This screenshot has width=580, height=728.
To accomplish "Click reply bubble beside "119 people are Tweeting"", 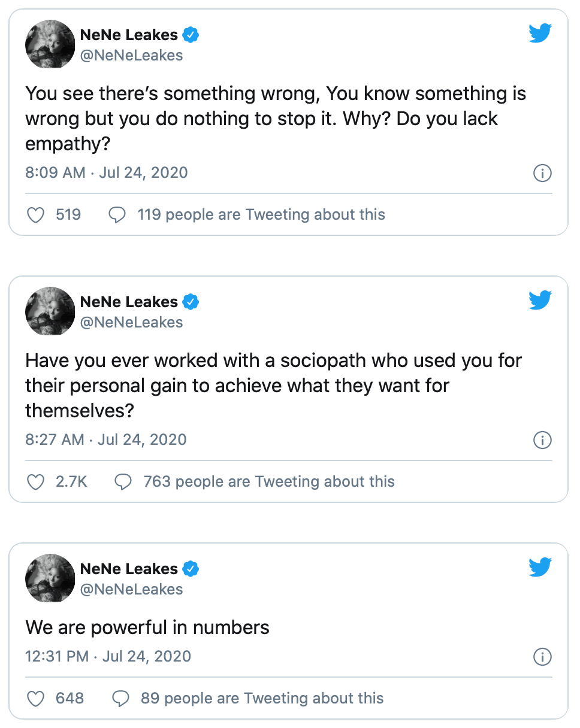I will pyautogui.click(x=117, y=215).
